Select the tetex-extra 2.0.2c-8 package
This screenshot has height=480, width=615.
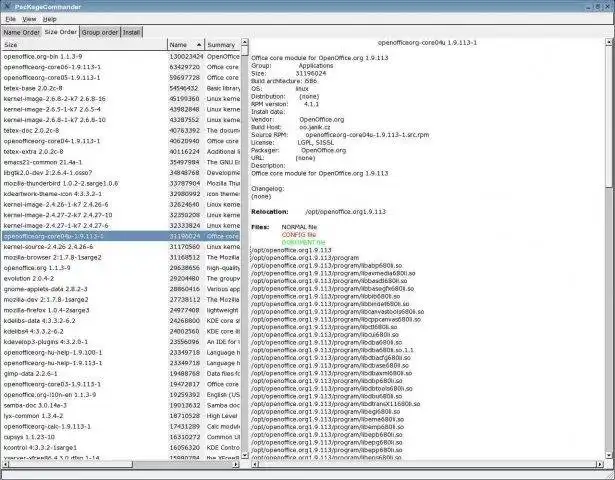pos(121,152)
